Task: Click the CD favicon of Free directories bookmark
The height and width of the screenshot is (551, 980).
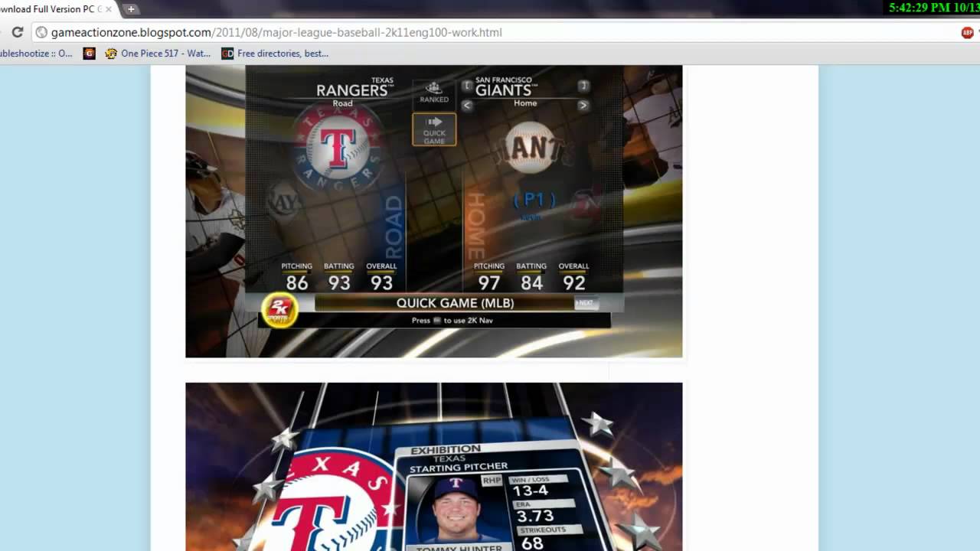Action: pos(227,54)
